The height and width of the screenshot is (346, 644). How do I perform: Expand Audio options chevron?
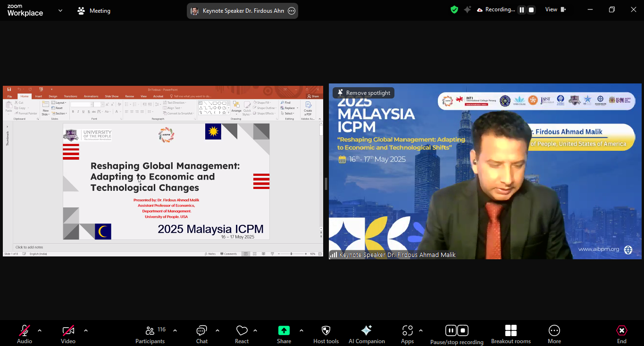40,330
